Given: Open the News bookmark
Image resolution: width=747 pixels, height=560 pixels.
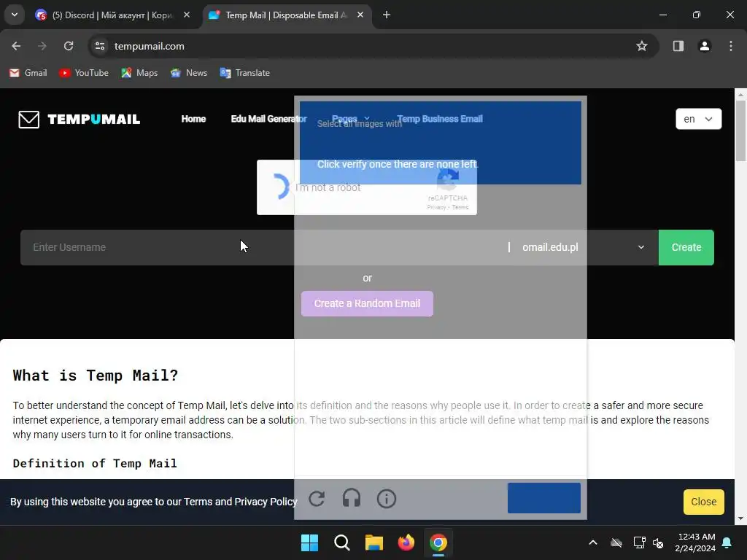Looking at the screenshot, I should 189,73.
